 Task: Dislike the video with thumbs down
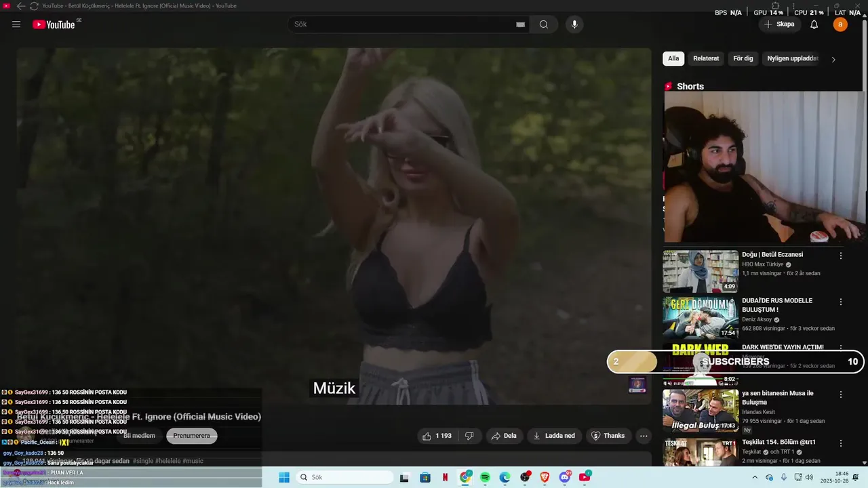(469, 436)
